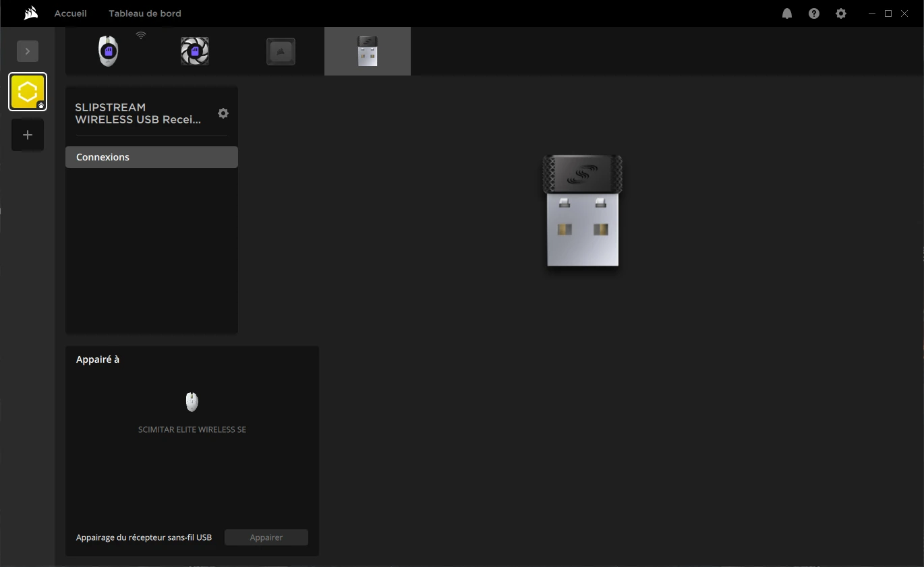Screen dimensions: 924x567
Task: Select the yellow hexagon profile icon
Action: pos(28,92)
